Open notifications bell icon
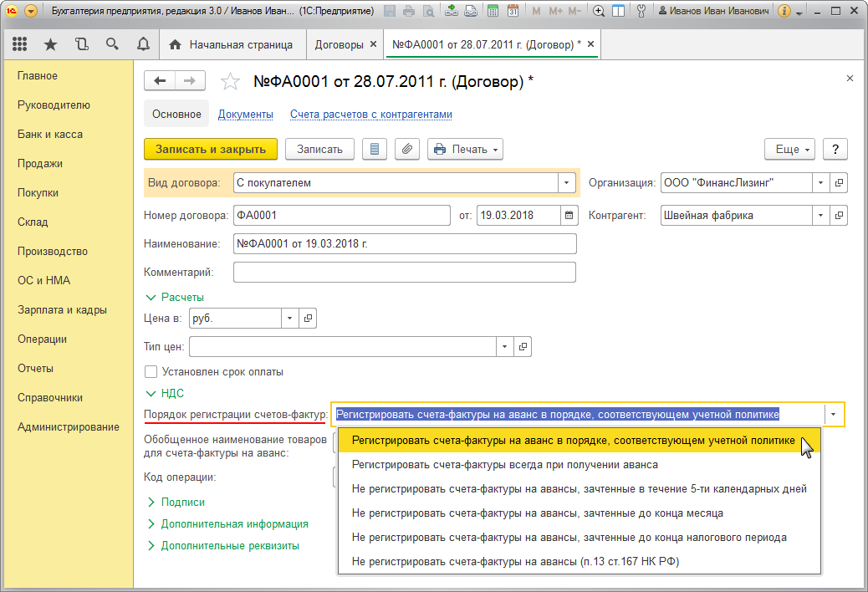 pos(143,44)
